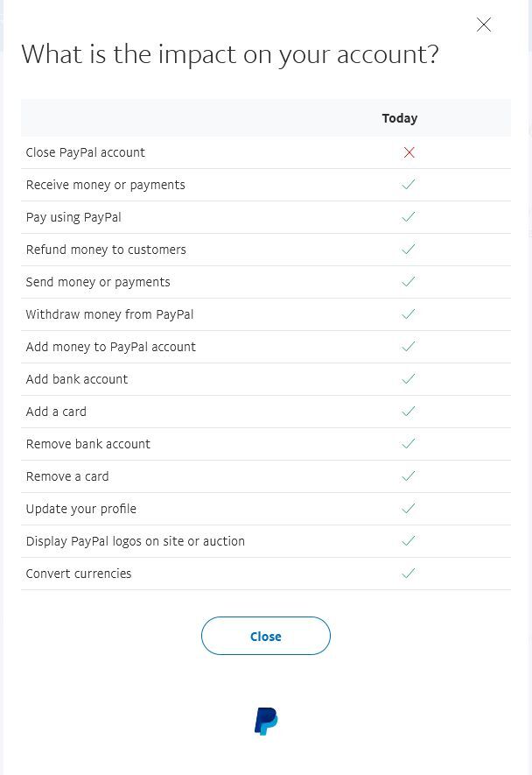
Task: Click the Update your profile row label
Action: tap(81, 509)
